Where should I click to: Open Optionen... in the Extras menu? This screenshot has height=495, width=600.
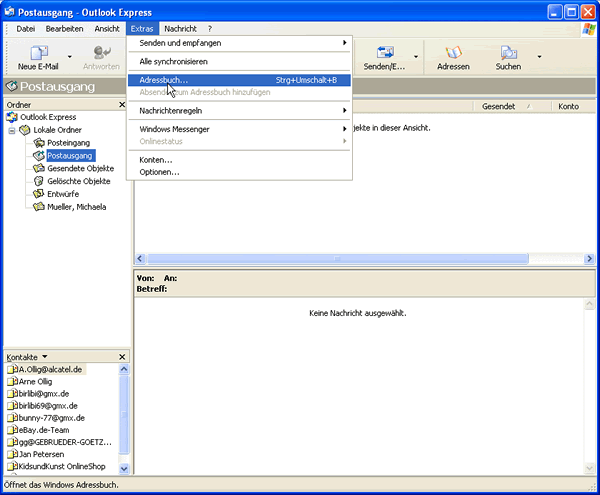click(160, 172)
